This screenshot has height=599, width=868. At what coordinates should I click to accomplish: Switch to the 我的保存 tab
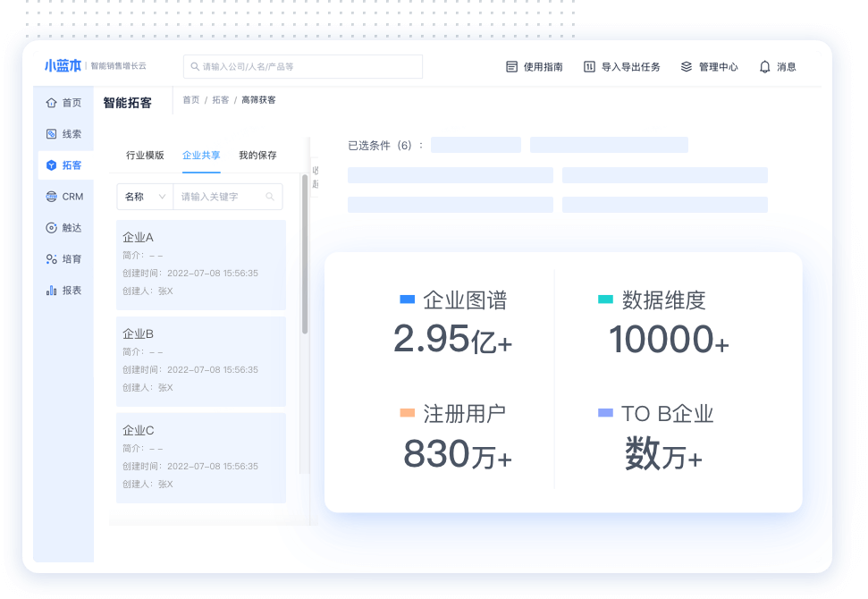(258, 155)
